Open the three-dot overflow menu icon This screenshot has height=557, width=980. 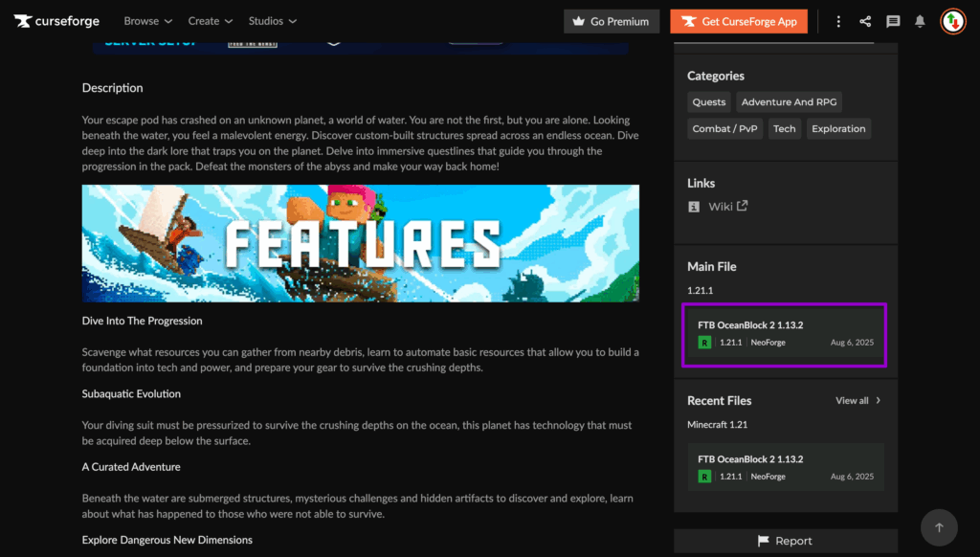tap(838, 20)
